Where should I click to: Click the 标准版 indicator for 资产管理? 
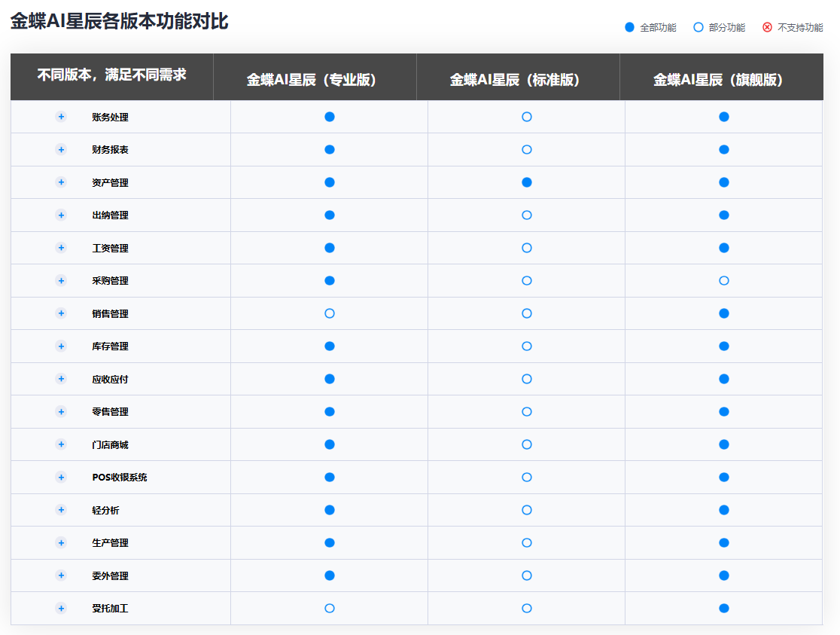pyautogui.click(x=527, y=182)
